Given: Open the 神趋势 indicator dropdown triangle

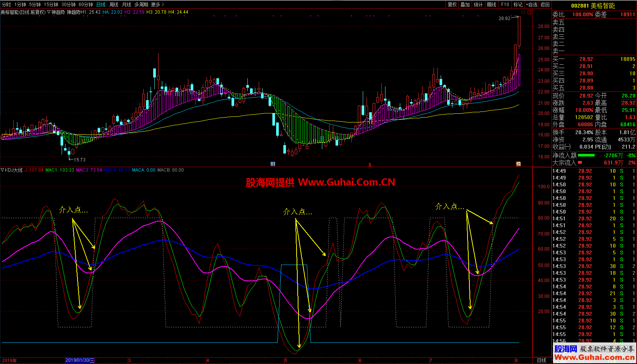Looking at the screenshot, I should 49,12.
